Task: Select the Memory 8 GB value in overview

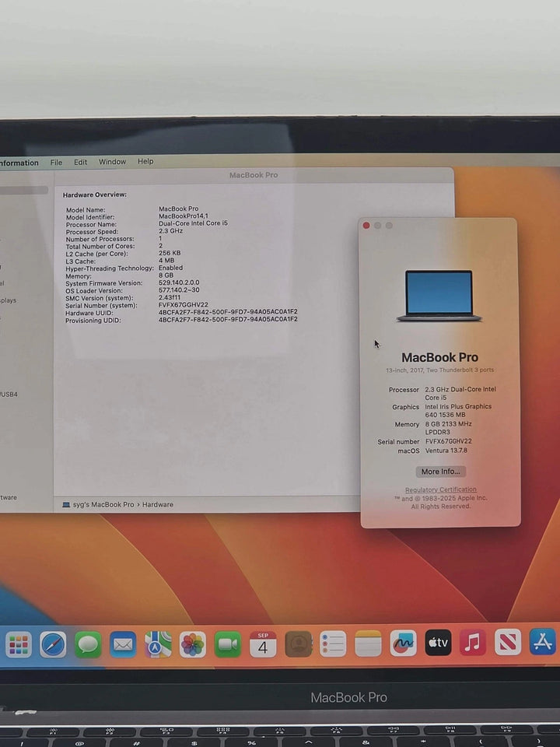Action: coord(166,275)
